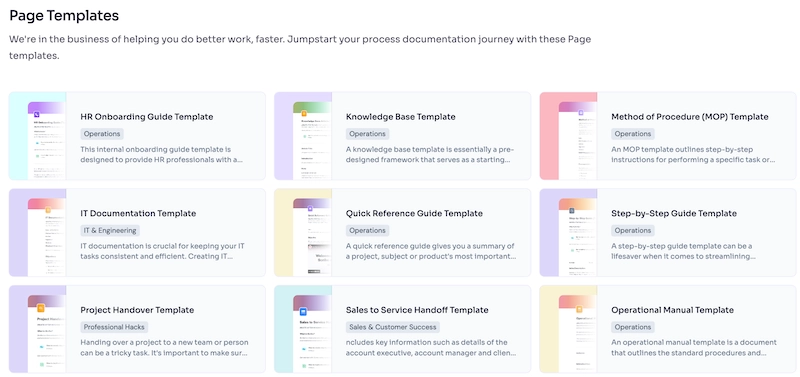Select the Sales & Customer Success tag
800x377 pixels.
pyautogui.click(x=393, y=327)
